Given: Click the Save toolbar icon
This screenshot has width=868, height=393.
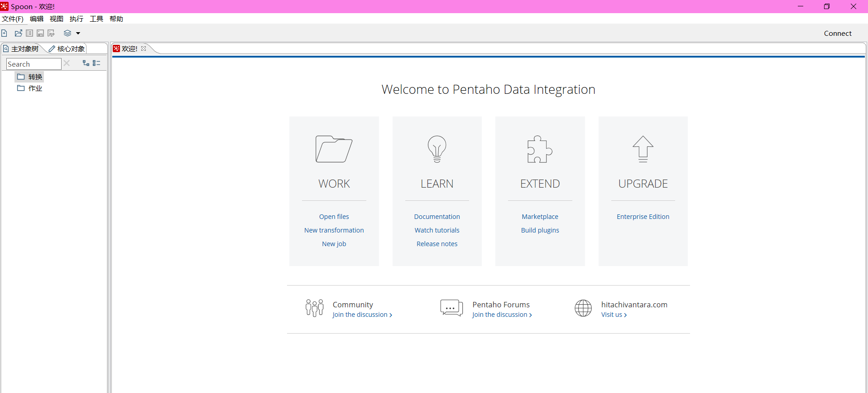Looking at the screenshot, I should point(40,33).
